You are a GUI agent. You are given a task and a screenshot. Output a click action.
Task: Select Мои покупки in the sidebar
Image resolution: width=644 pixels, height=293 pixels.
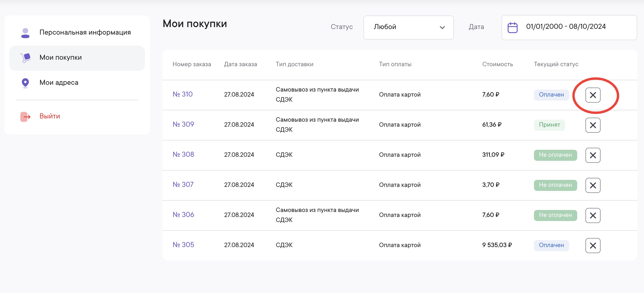77,58
